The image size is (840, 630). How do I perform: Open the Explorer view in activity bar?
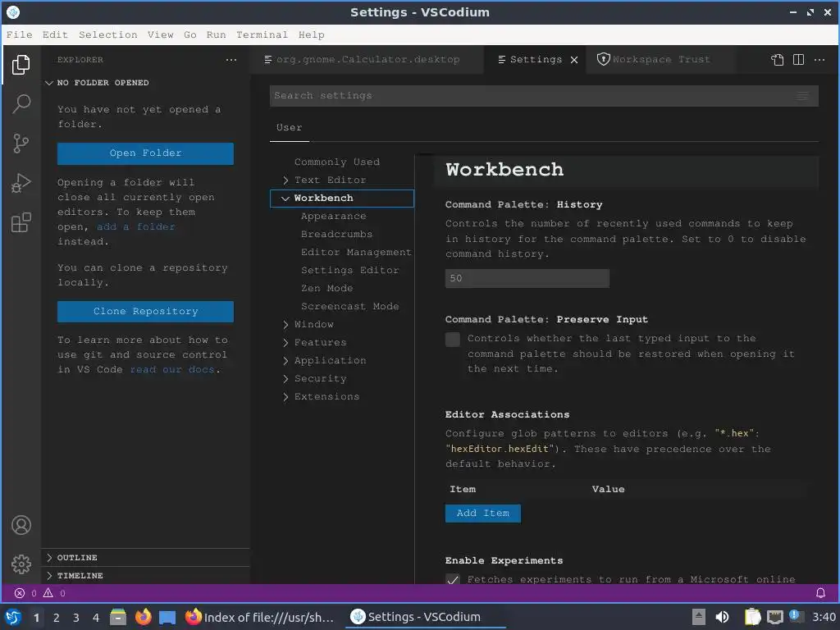click(21, 65)
